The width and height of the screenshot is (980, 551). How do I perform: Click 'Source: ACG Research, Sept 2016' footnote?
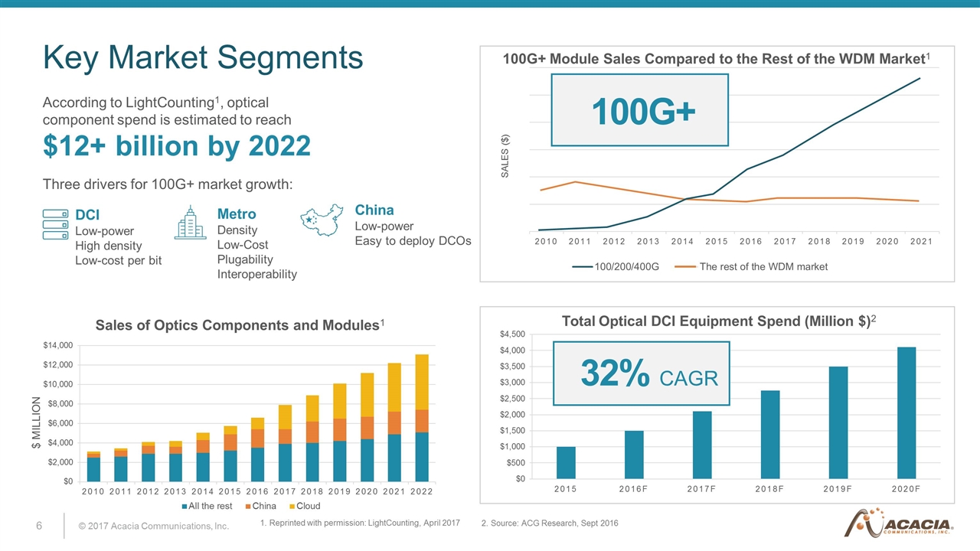(549, 523)
